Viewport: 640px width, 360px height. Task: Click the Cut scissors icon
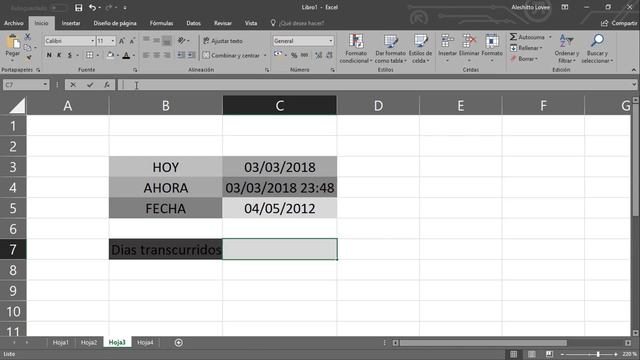(27, 37)
